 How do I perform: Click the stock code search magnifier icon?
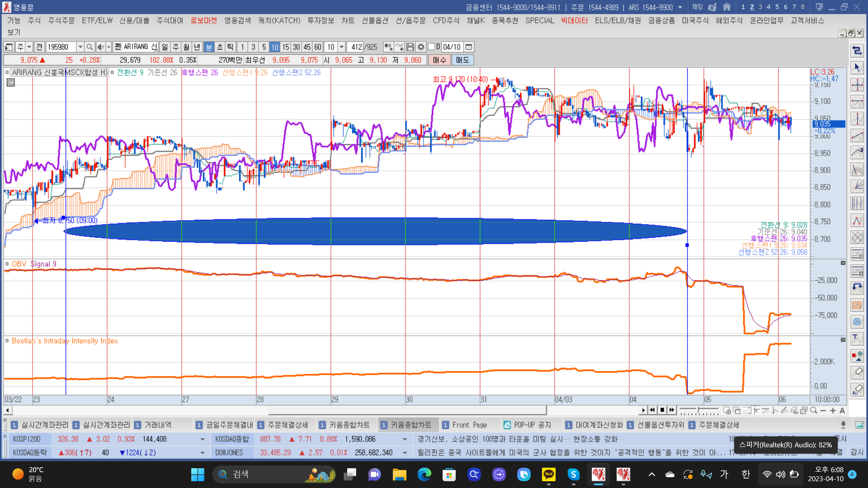point(90,47)
